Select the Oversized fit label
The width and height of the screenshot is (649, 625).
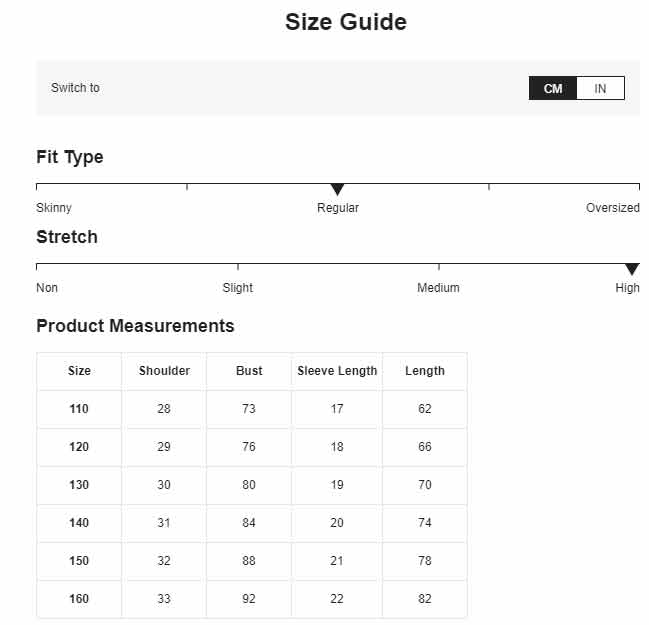coord(613,208)
